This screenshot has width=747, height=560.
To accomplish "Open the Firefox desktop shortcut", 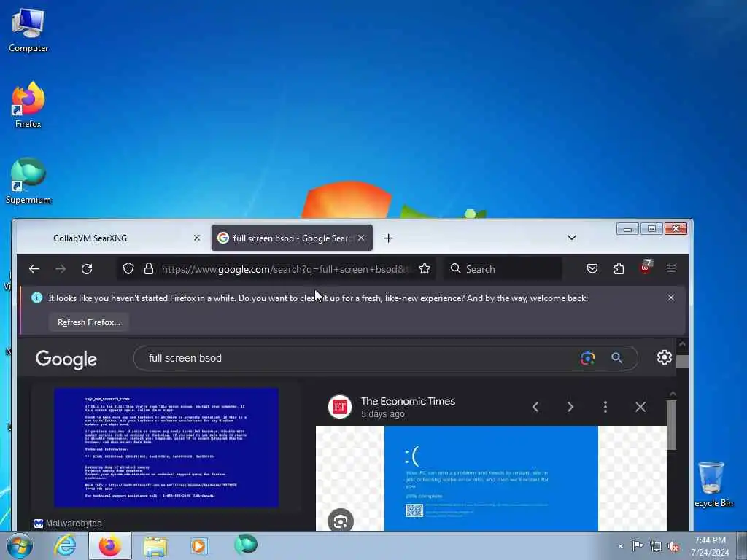I will pos(28,105).
